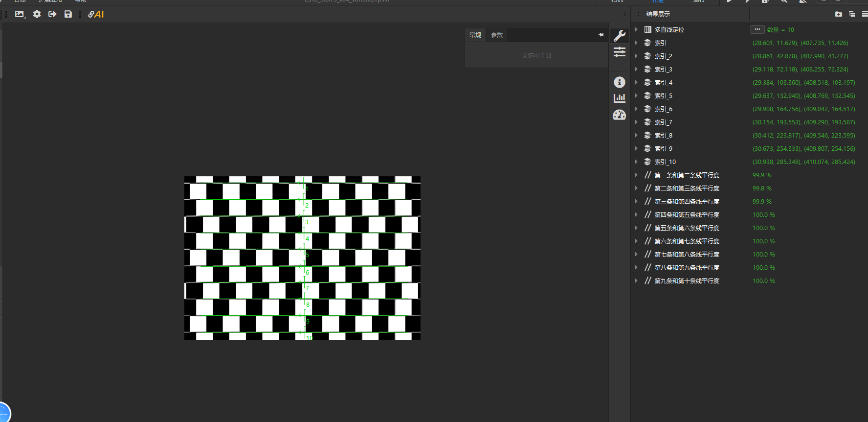The height and width of the screenshot is (422, 868).
Task: Select the wrench tool icon in sidebar
Action: (x=619, y=35)
